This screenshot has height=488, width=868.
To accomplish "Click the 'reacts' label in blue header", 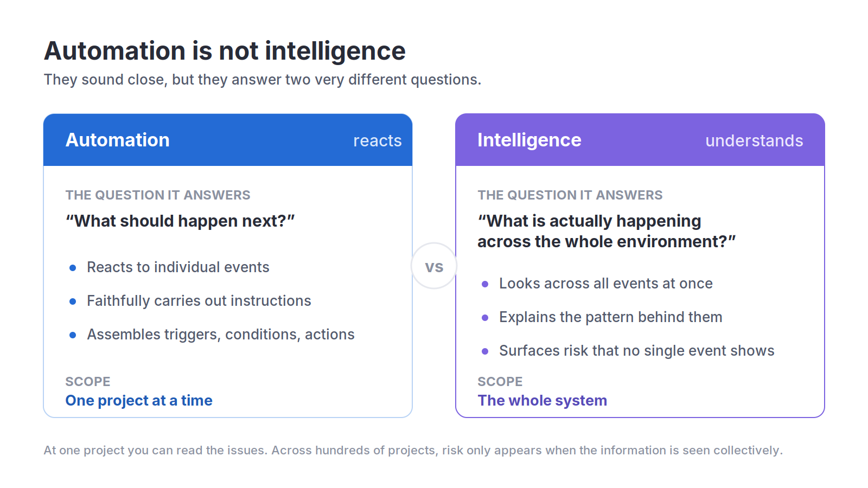I will [378, 141].
